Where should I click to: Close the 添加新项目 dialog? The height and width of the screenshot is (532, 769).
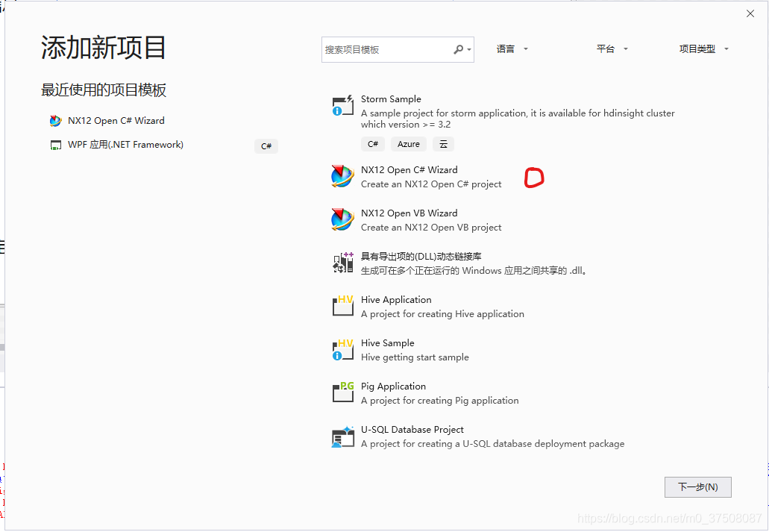click(x=750, y=13)
